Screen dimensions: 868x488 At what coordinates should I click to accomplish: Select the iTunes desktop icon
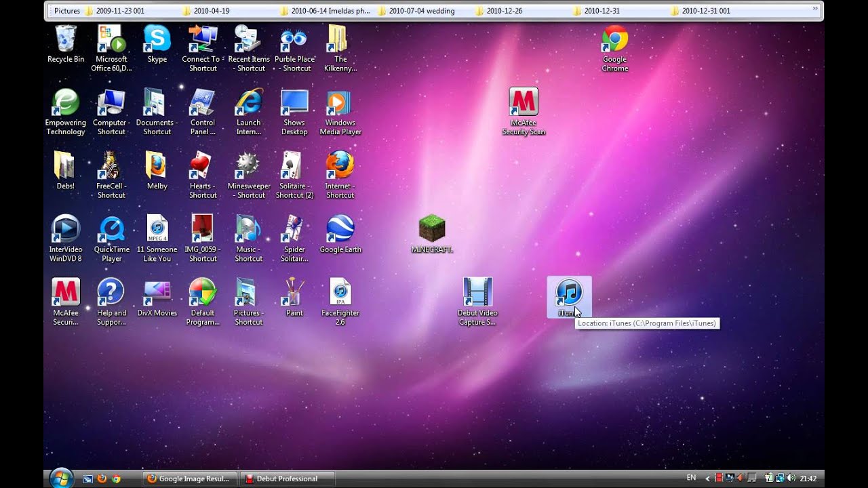click(x=569, y=298)
